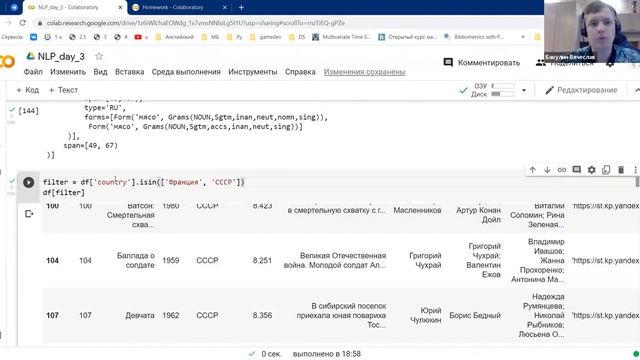Click the rating value 8.251

pyautogui.click(x=262, y=260)
